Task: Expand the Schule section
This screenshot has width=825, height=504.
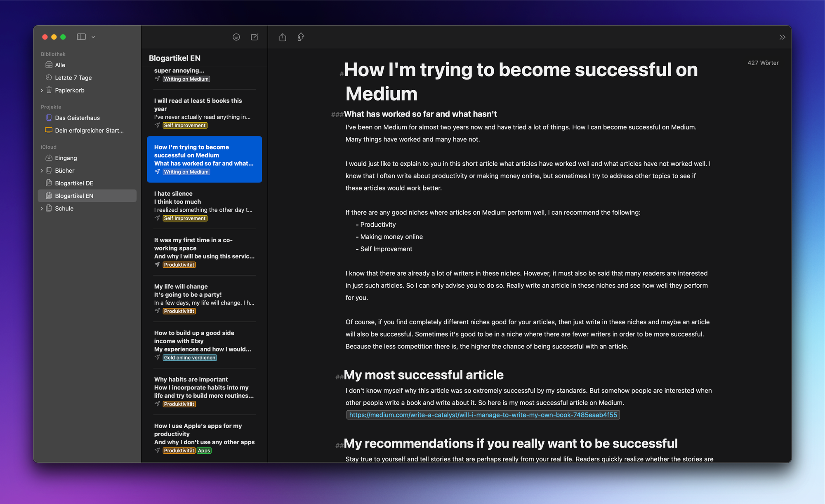Action: pos(42,209)
